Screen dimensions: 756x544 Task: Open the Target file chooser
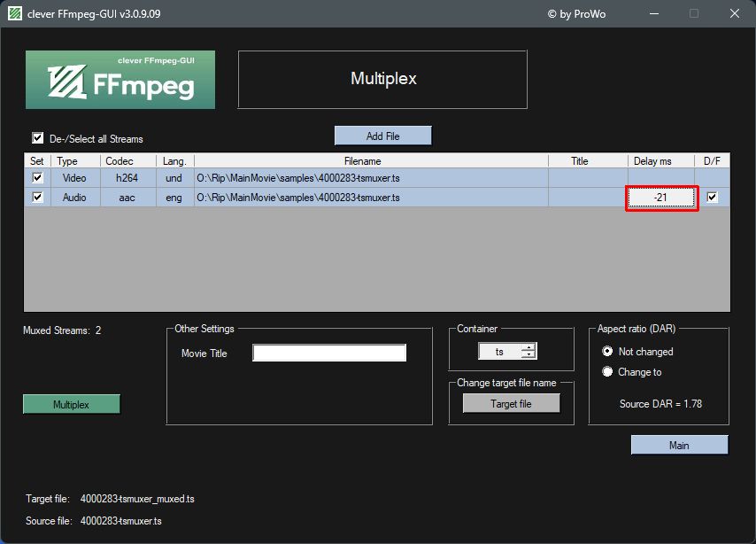(x=511, y=403)
